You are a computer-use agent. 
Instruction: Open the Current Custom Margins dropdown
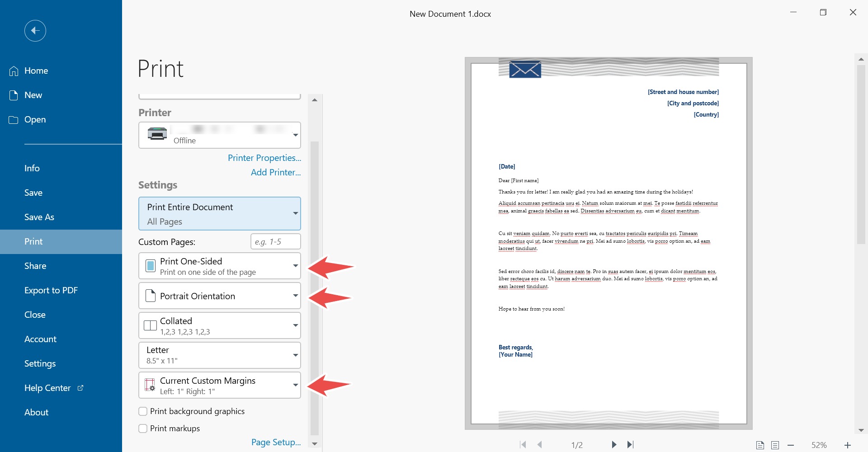point(220,385)
